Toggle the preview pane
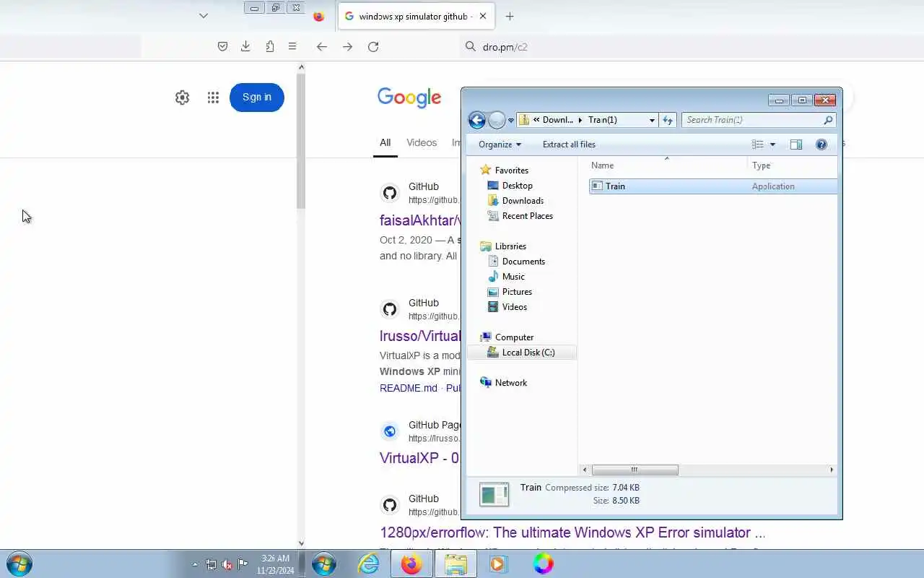This screenshot has height=578, width=924. coord(796,144)
